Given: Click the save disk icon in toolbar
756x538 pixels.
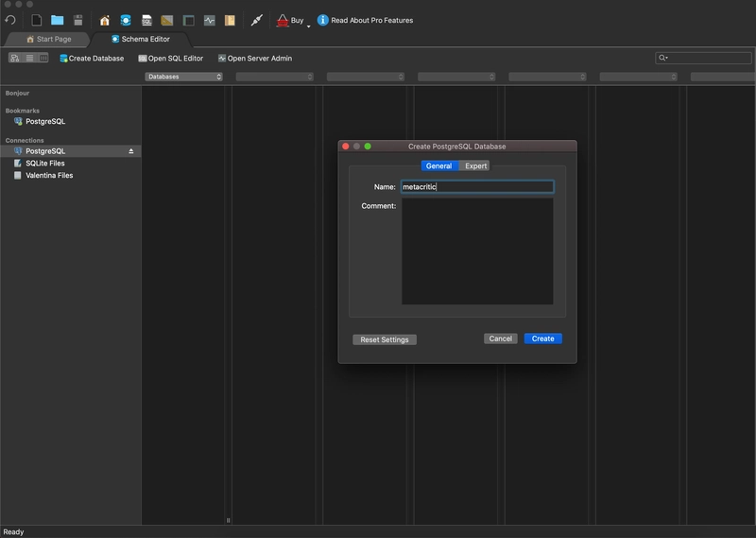Looking at the screenshot, I should click(78, 20).
